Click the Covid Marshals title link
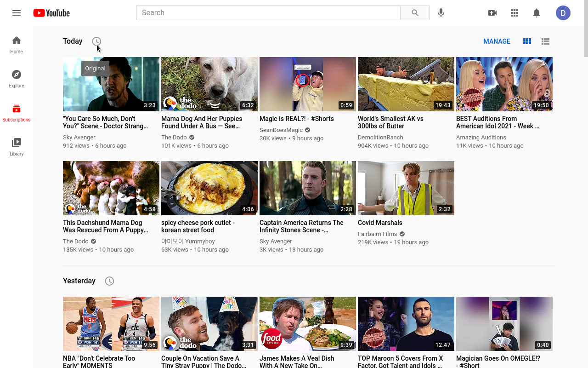588x368 pixels. 380,223
